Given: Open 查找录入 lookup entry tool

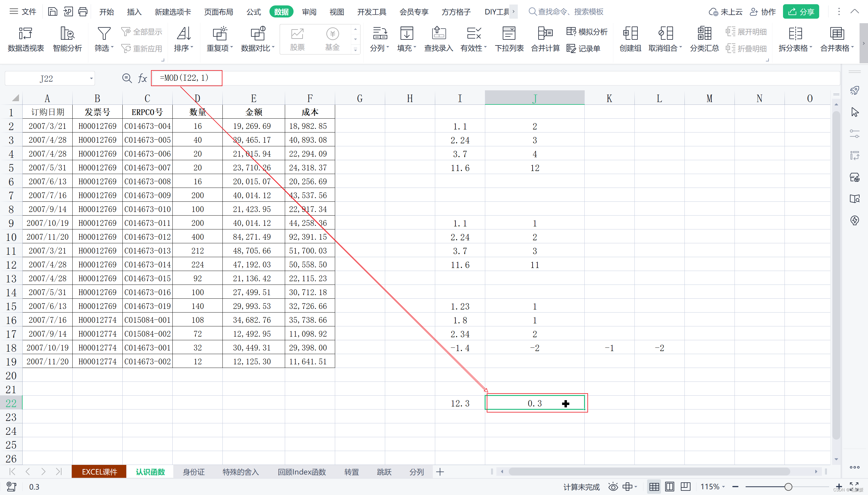Looking at the screenshot, I should pyautogui.click(x=439, y=39).
